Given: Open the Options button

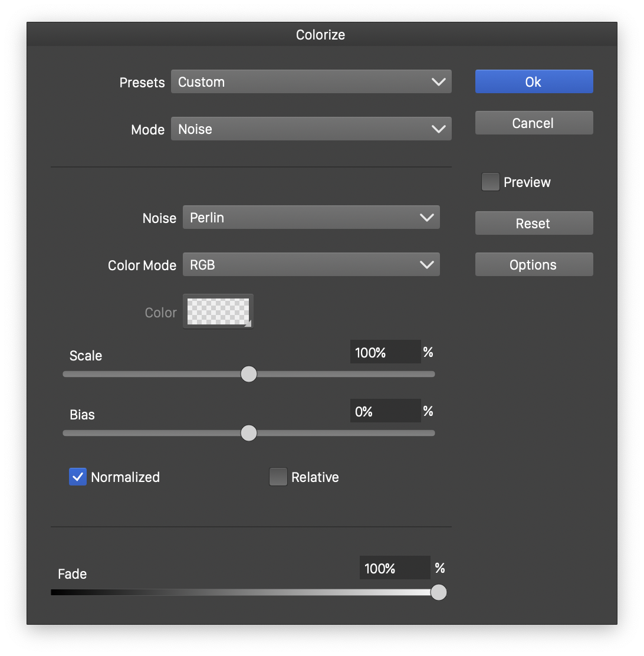Looking at the screenshot, I should (534, 265).
